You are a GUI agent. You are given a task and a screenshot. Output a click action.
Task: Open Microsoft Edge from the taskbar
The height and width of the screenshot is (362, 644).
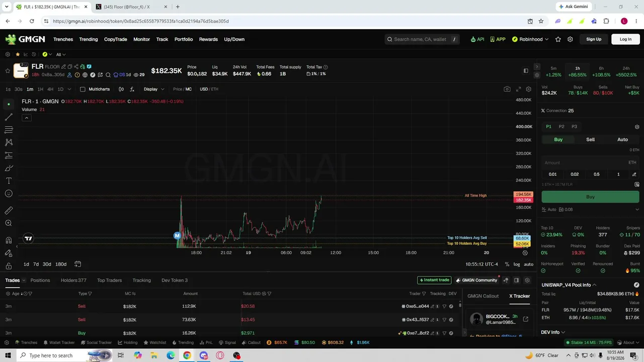point(171,355)
